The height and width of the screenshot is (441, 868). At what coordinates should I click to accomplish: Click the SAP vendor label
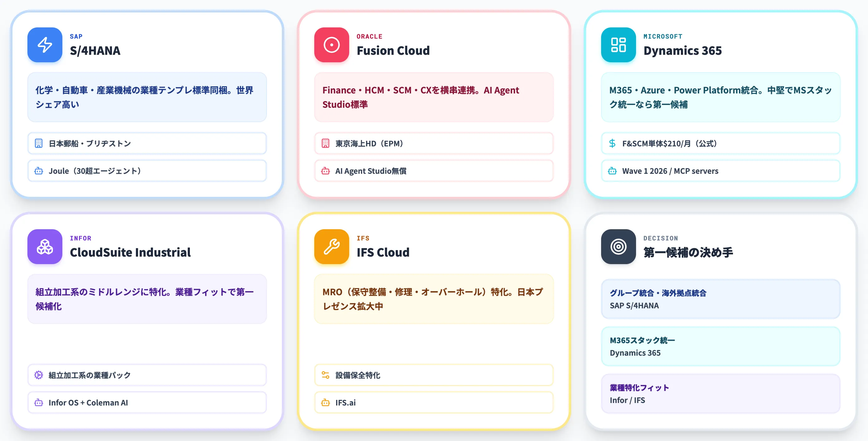[x=76, y=36]
